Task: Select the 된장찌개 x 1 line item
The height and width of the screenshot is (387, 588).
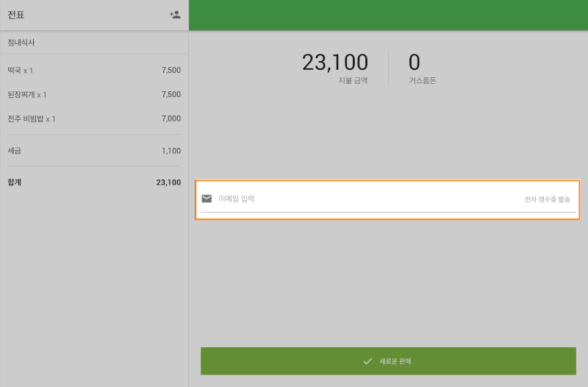Action: (x=27, y=95)
